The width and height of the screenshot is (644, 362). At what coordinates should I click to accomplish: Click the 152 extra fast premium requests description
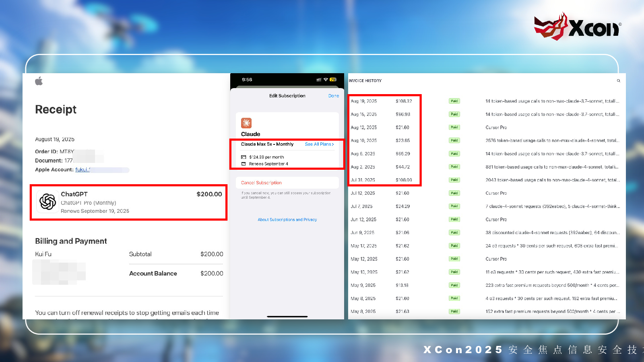pos(553,312)
